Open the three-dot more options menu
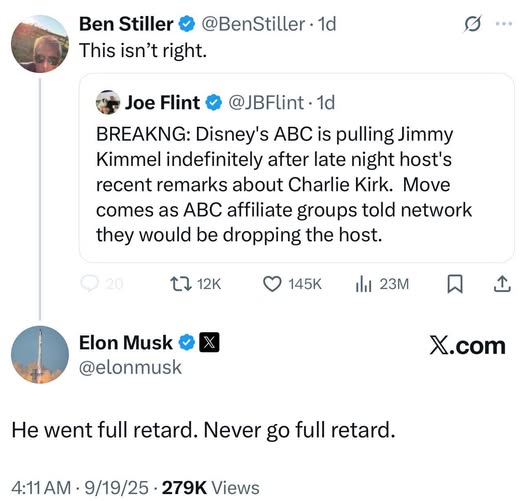 [x=504, y=24]
